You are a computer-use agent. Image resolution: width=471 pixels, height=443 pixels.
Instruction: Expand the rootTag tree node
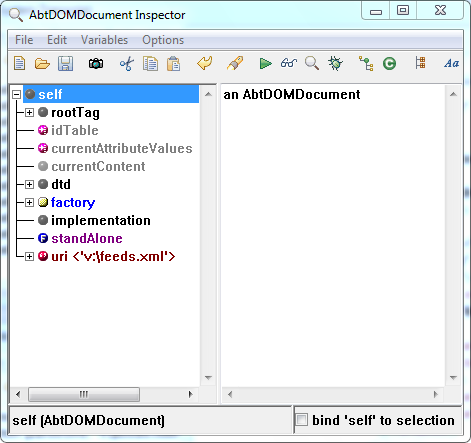click(x=29, y=112)
